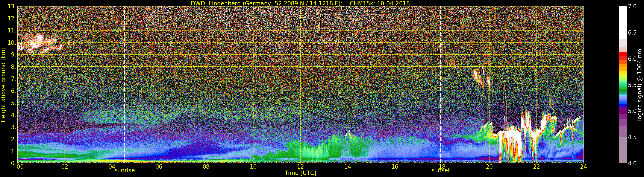
Task: Click the colorbar '4.5' tick label
Action: pyautogui.click(x=632, y=137)
